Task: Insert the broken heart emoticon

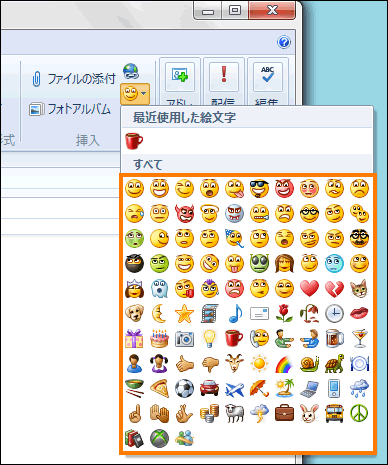Action: click(334, 288)
